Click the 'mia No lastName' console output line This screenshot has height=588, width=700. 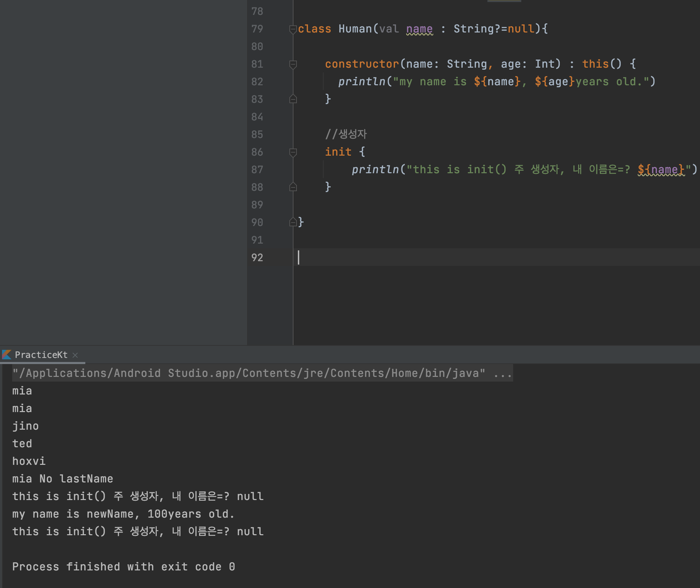coord(63,479)
